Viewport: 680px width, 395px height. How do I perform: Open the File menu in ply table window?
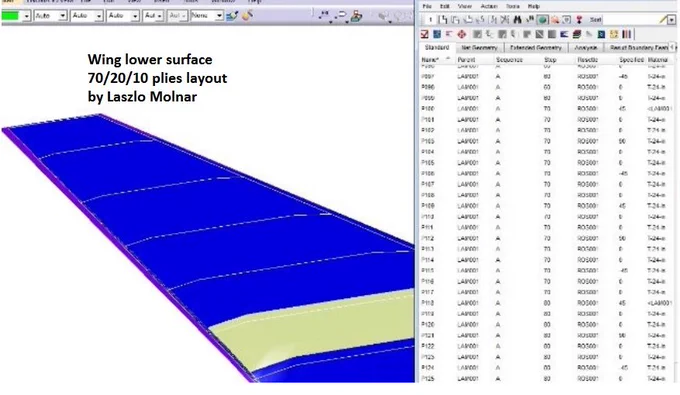tap(427, 6)
